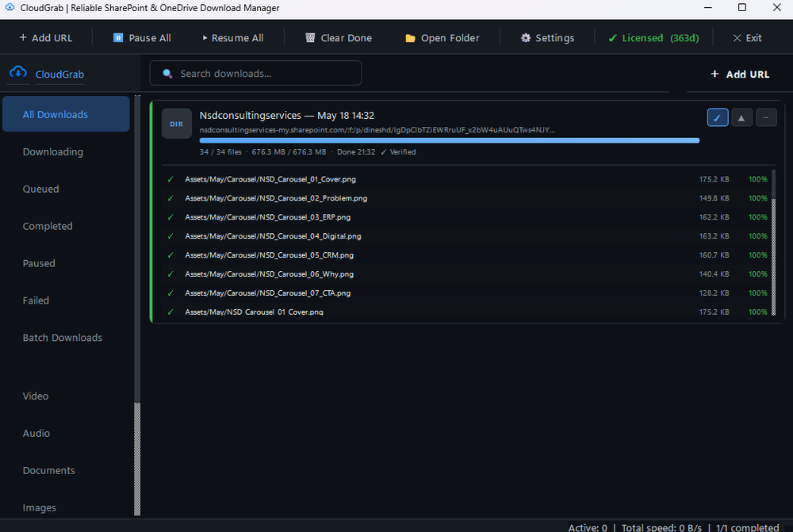Click the nsdconsultingservices-my.sharepoint.com URL text
Screen dimensions: 793x532
tap(377, 130)
